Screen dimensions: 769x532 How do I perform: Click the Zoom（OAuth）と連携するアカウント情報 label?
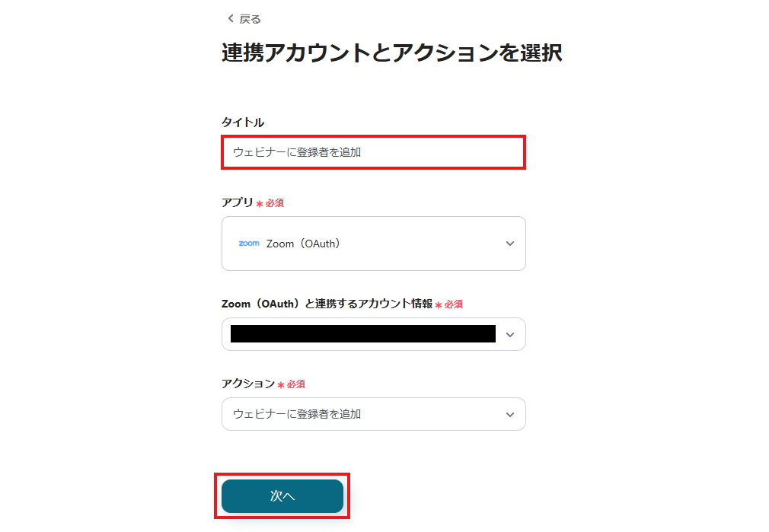point(327,304)
